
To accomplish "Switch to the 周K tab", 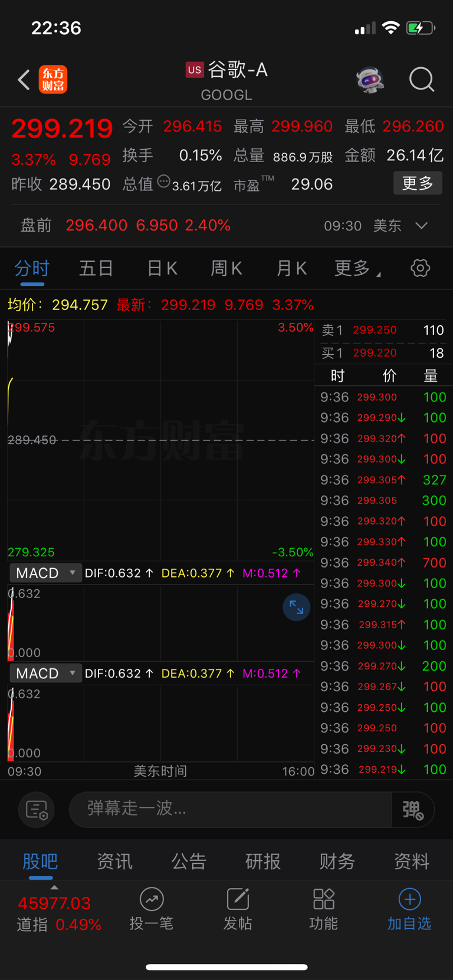I will point(226,269).
